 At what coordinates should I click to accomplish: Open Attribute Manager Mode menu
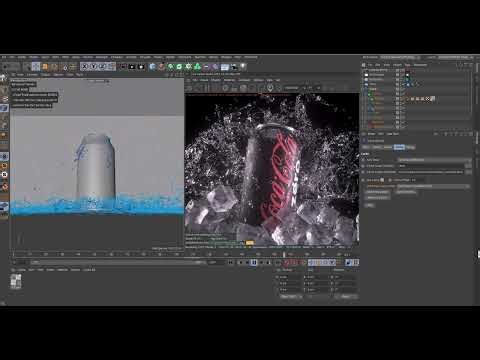(x=371, y=134)
